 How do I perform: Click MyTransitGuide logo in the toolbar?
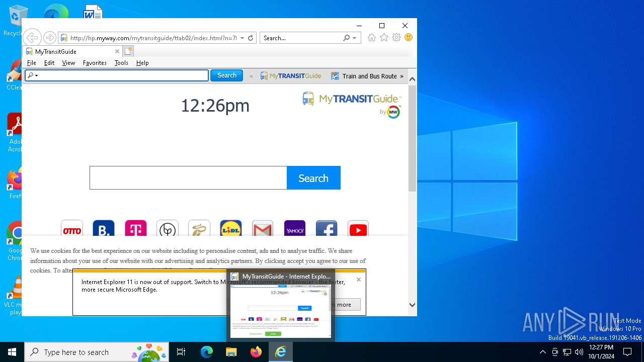coord(291,76)
